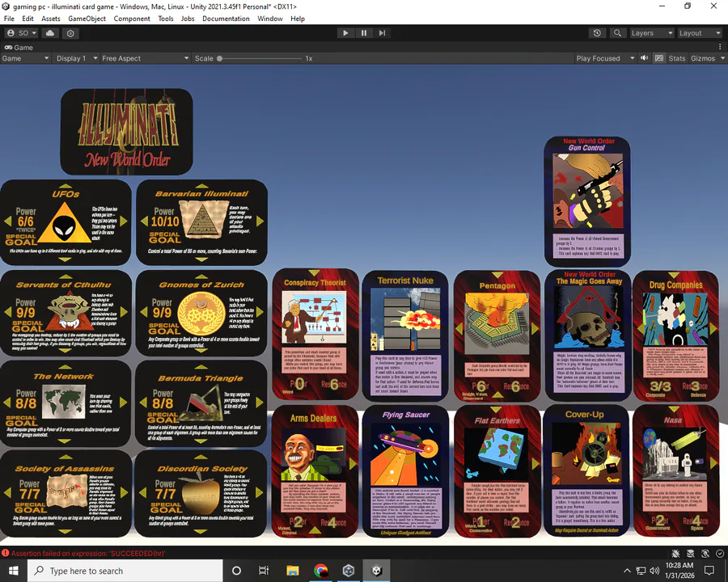Toggle the debugger bug icon in status bar

tap(675, 553)
